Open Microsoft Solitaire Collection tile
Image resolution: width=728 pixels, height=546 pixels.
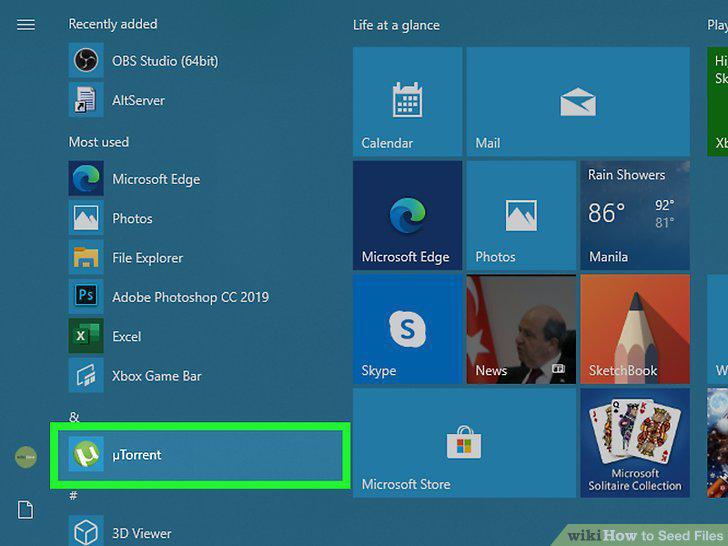635,443
